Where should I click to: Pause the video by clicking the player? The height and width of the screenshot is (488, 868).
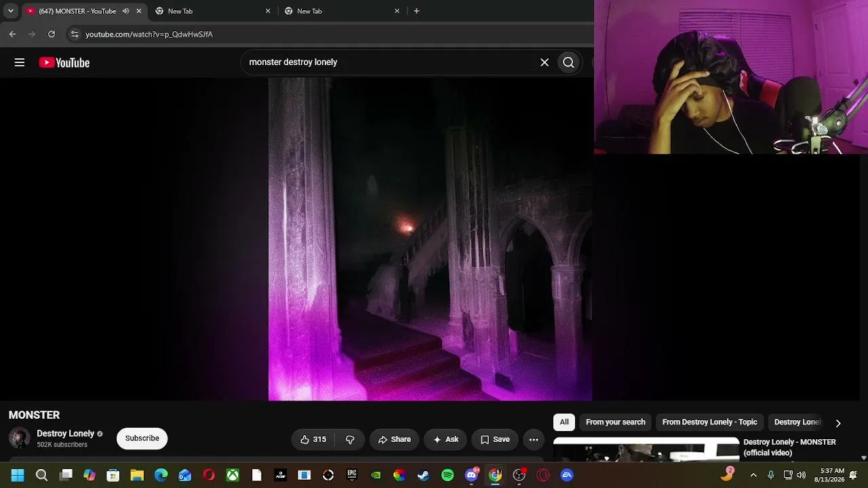(430, 239)
